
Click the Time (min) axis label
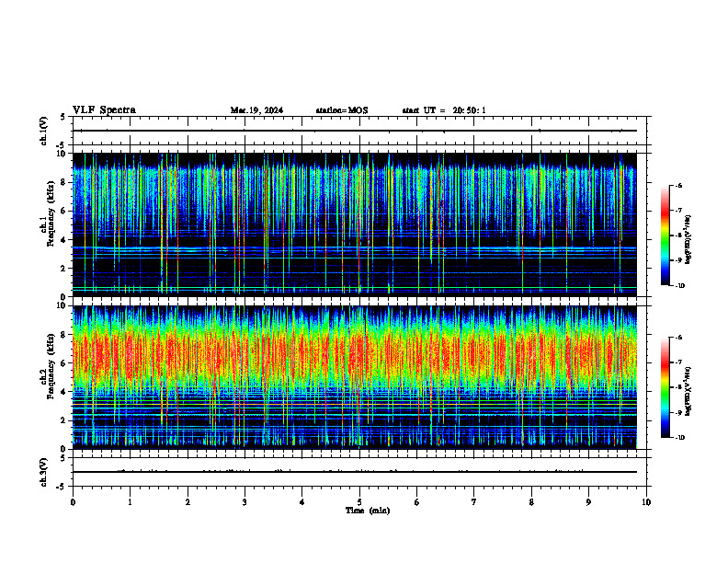click(368, 511)
